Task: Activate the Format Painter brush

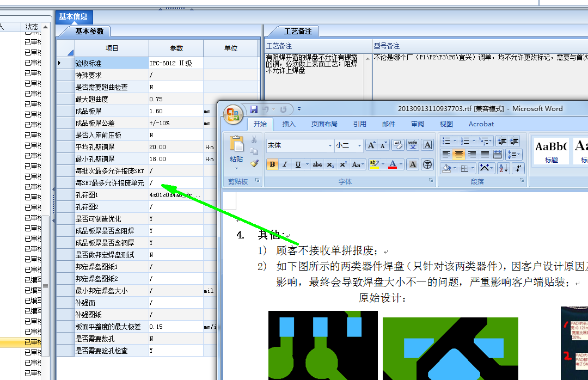Action: pyautogui.click(x=254, y=163)
